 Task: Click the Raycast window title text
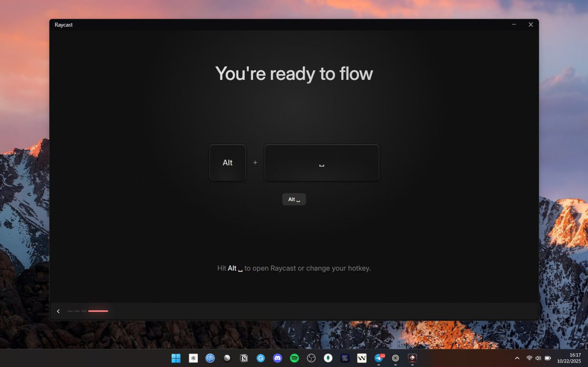click(x=64, y=24)
